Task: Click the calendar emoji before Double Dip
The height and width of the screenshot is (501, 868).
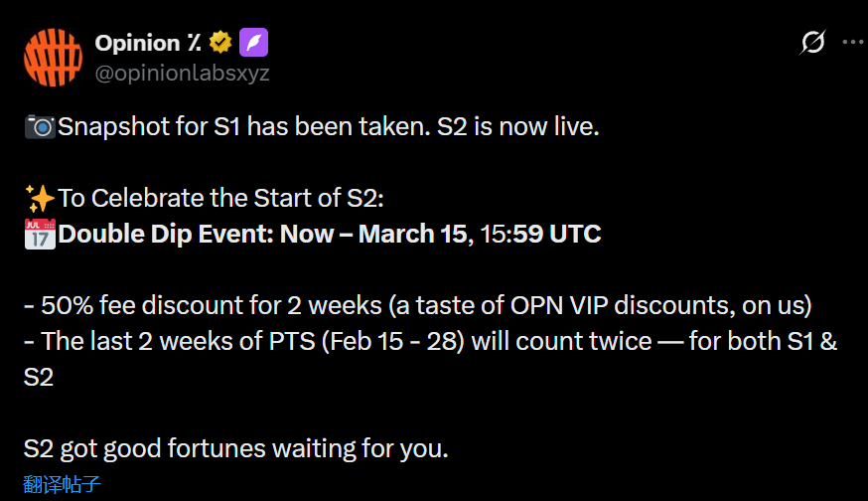Action: pos(40,235)
